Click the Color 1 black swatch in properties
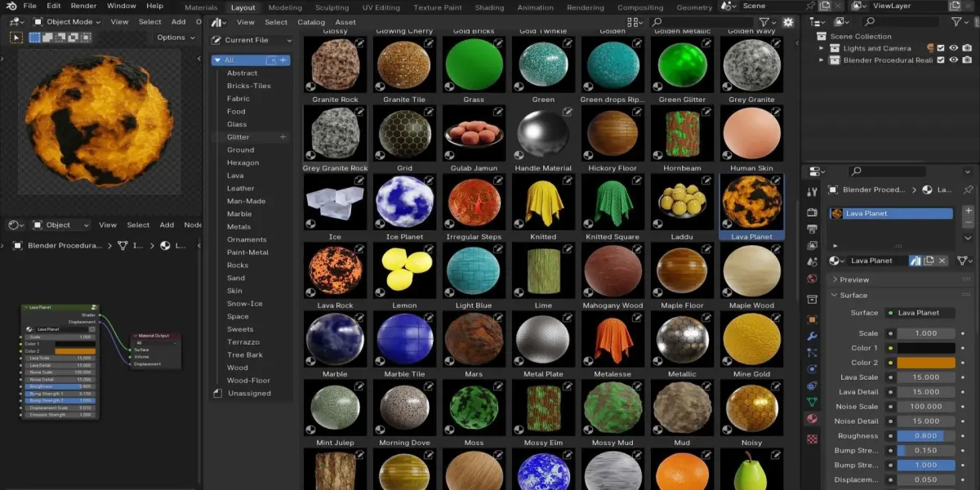Viewport: 980px width, 490px height. tap(926, 348)
